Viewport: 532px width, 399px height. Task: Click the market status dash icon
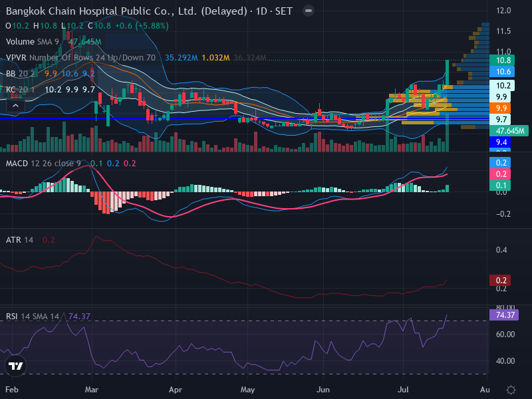[309, 11]
